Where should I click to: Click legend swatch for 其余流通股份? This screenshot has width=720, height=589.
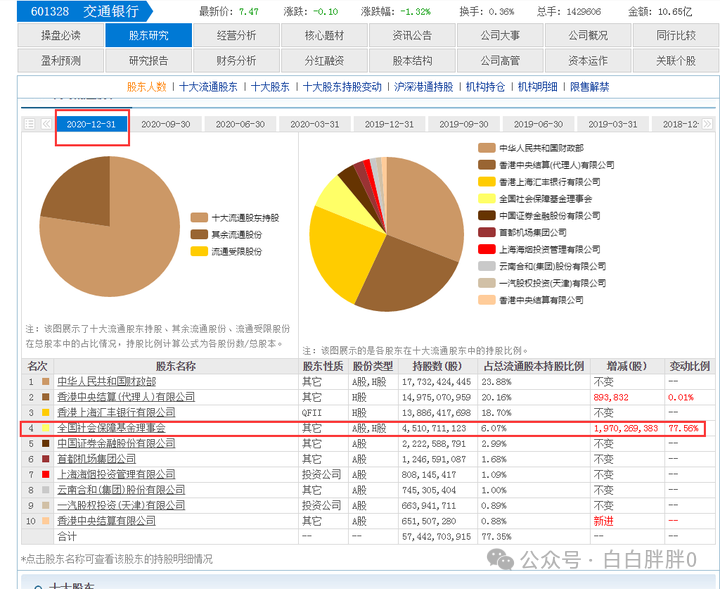click(x=199, y=235)
